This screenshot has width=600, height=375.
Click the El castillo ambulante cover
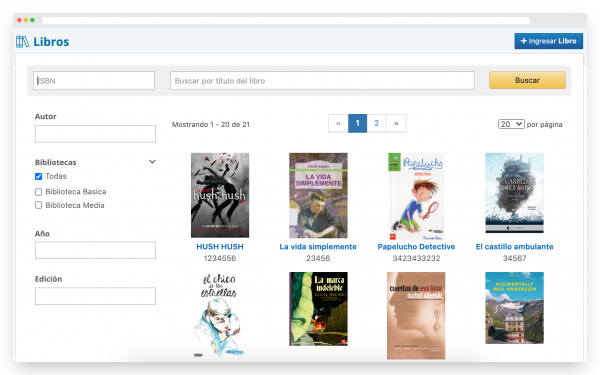coord(515,193)
